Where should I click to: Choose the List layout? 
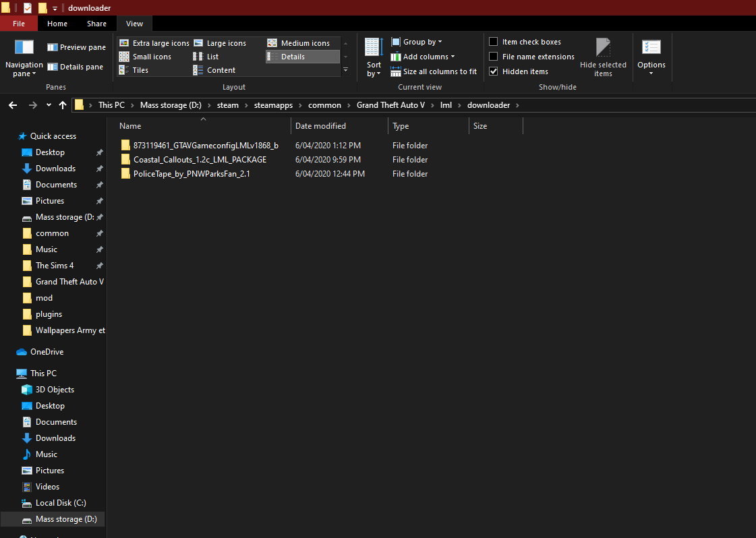click(x=206, y=57)
